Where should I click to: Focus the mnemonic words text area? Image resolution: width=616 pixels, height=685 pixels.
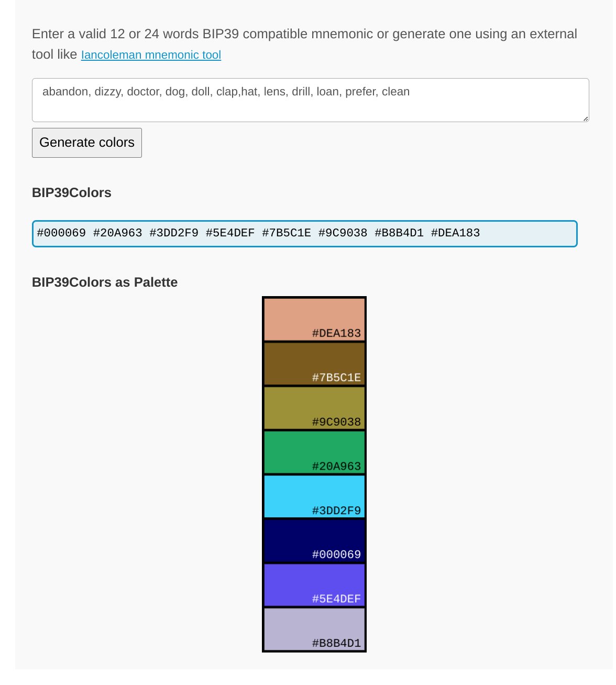pos(311,100)
